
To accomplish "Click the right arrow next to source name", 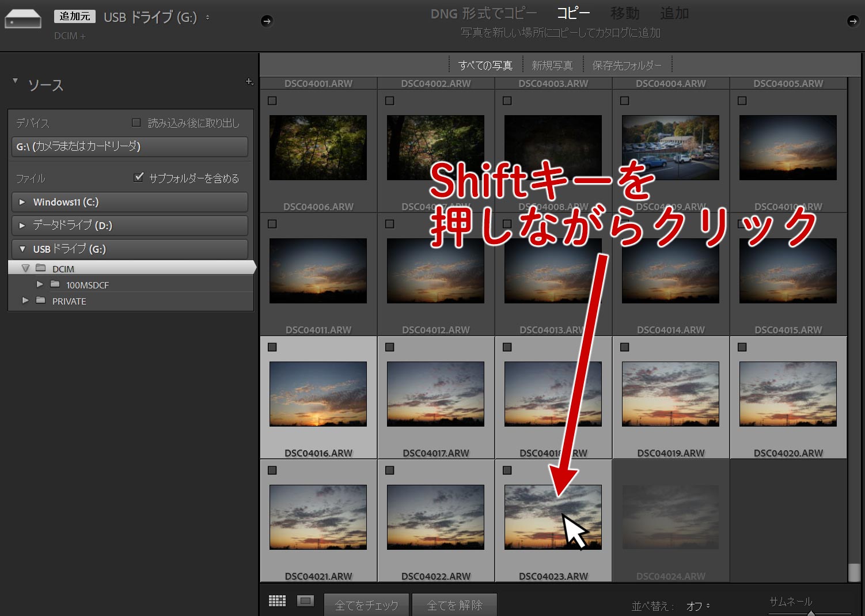I will pyautogui.click(x=267, y=21).
